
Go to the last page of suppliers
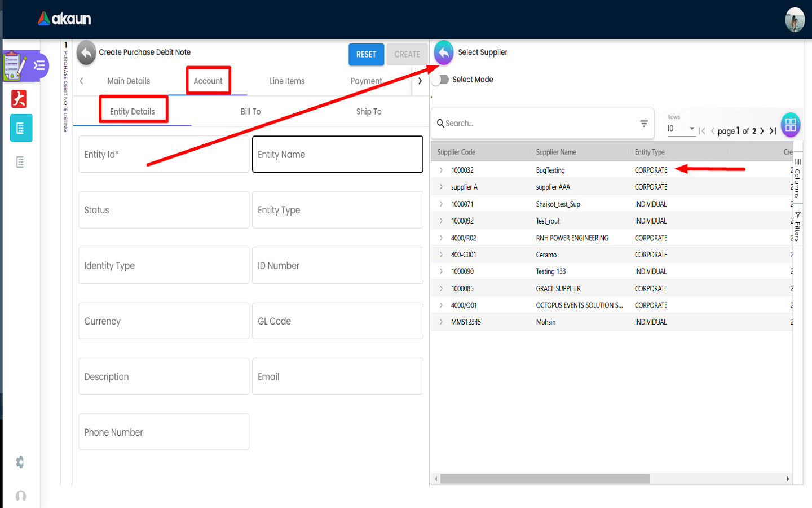pos(773,131)
